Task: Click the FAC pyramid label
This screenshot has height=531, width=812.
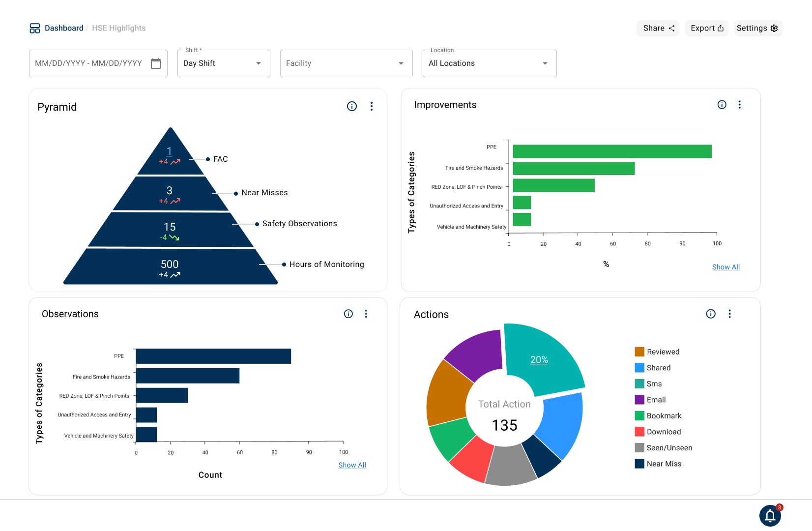Action: [221, 159]
